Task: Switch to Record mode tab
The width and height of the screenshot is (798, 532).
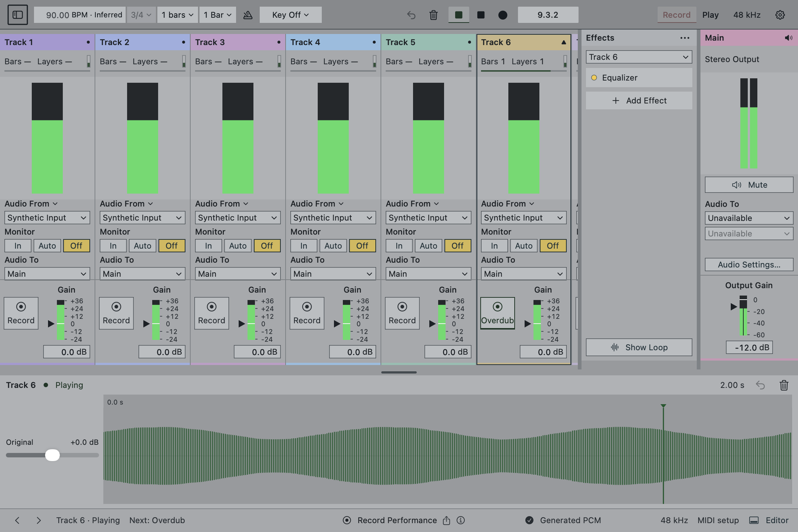Action: (676, 15)
